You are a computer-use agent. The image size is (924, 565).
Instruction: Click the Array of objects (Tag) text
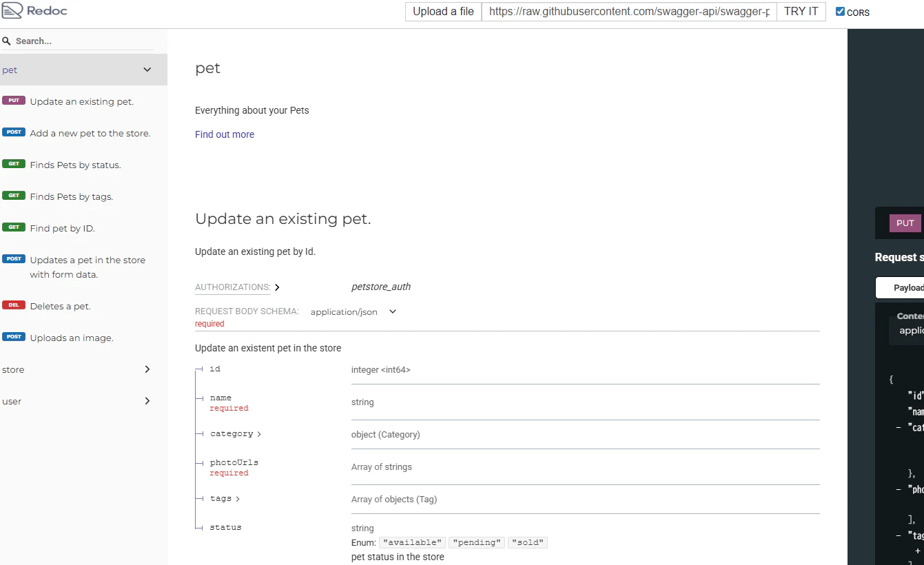[394, 500]
